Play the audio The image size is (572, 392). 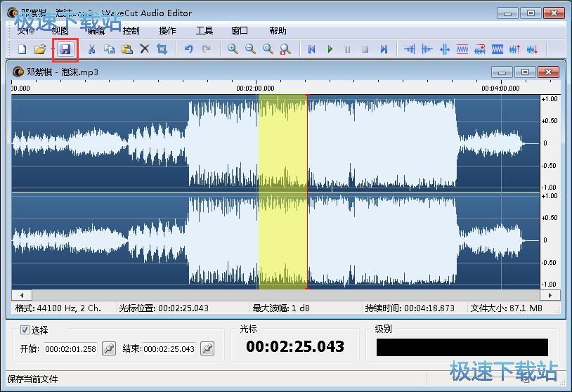pyautogui.click(x=330, y=49)
